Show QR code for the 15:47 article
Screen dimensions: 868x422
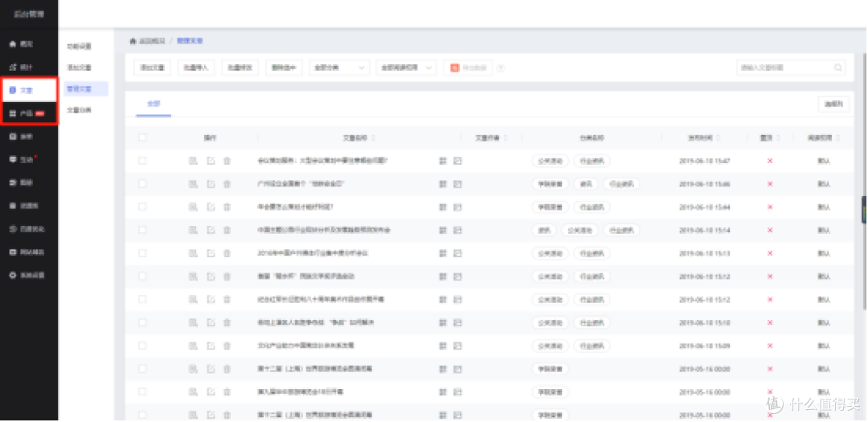[x=442, y=161]
